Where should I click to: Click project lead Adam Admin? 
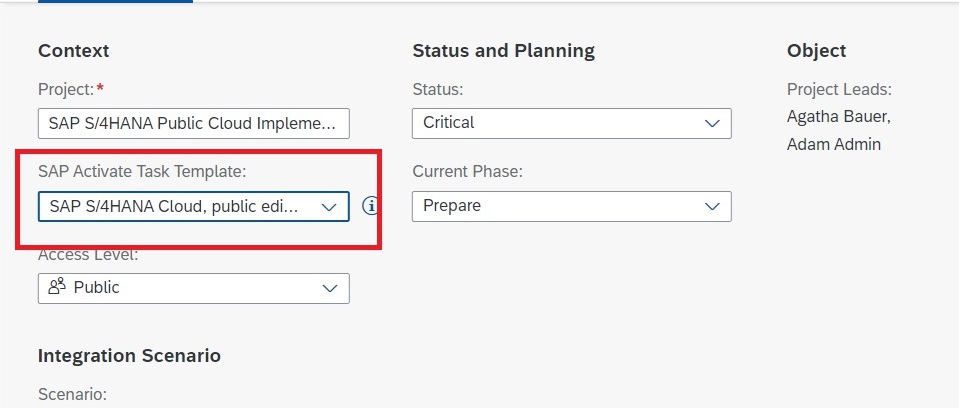[x=833, y=144]
